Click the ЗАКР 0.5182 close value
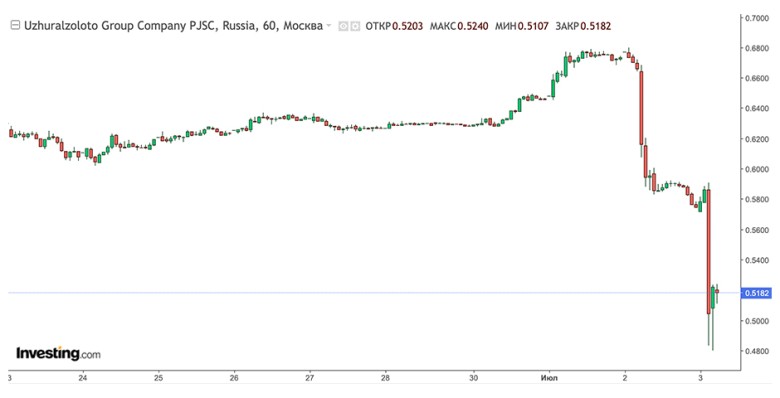The width and height of the screenshot is (780, 398). click(x=583, y=26)
